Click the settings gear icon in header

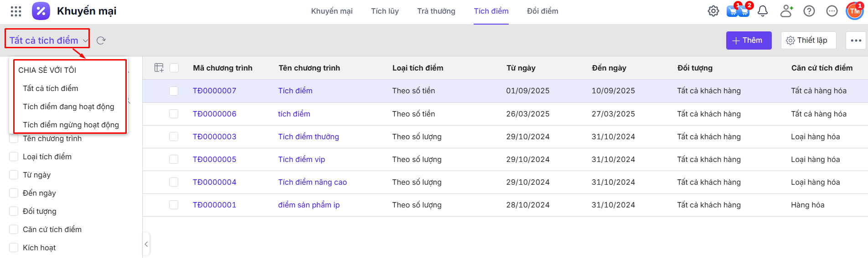coord(713,11)
